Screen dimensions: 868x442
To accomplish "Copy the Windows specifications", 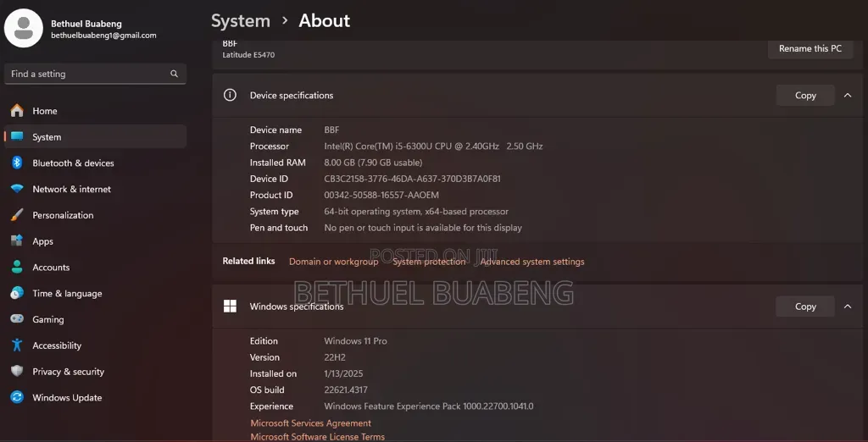I will coord(805,306).
